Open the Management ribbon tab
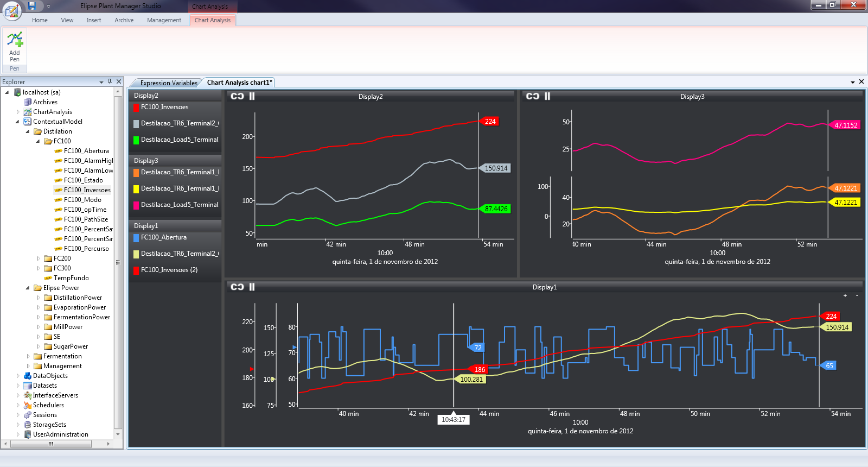The height and width of the screenshot is (467, 868). click(x=164, y=20)
